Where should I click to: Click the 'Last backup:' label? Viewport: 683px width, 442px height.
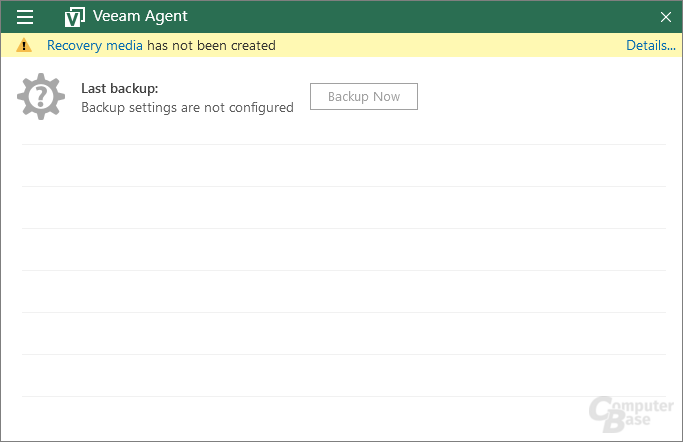[x=119, y=88]
